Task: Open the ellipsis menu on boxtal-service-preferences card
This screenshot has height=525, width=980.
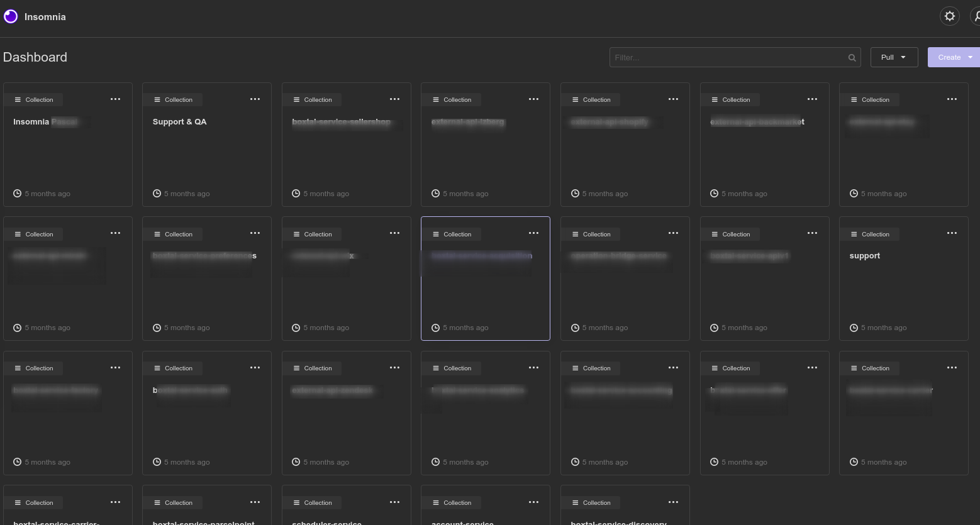Action: pyautogui.click(x=255, y=233)
